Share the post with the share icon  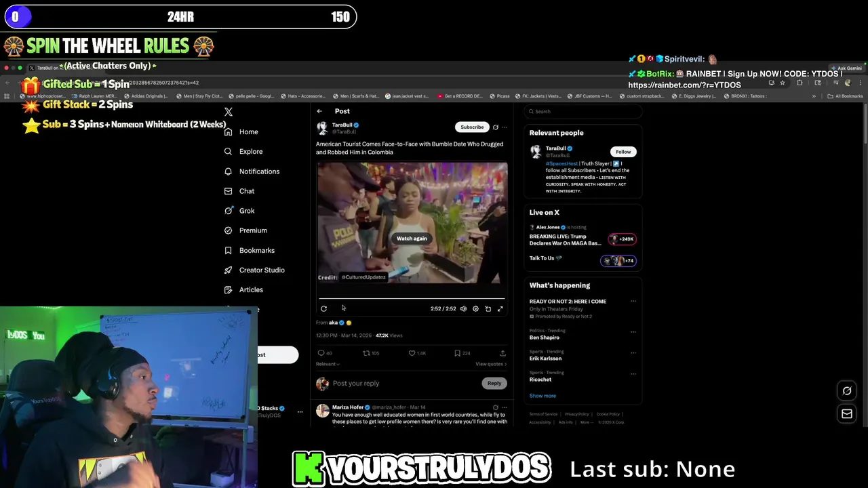coord(502,353)
